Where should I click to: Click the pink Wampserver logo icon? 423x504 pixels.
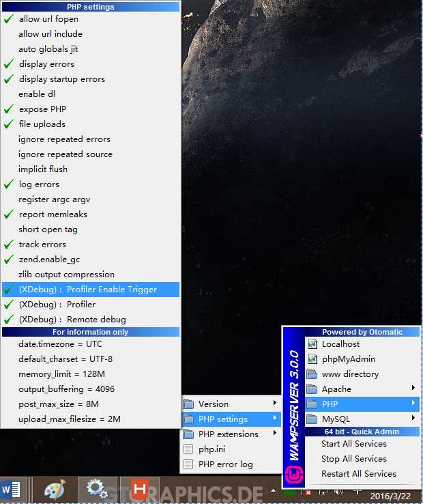294,475
